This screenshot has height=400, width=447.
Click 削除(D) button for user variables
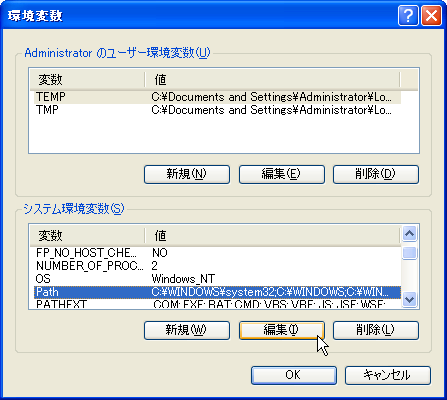(376, 174)
